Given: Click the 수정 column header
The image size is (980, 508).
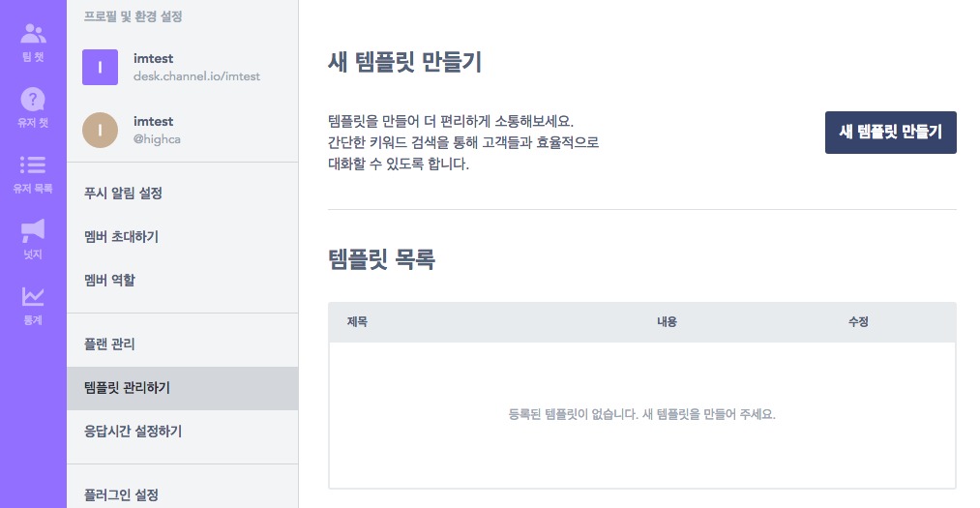Looking at the screenshot, I should (x=858, y=322).
